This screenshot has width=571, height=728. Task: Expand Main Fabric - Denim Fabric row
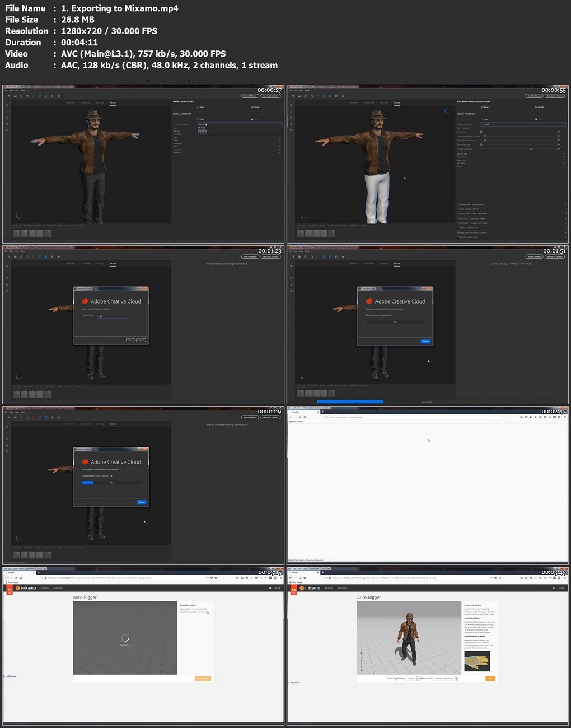pos(511,204)
